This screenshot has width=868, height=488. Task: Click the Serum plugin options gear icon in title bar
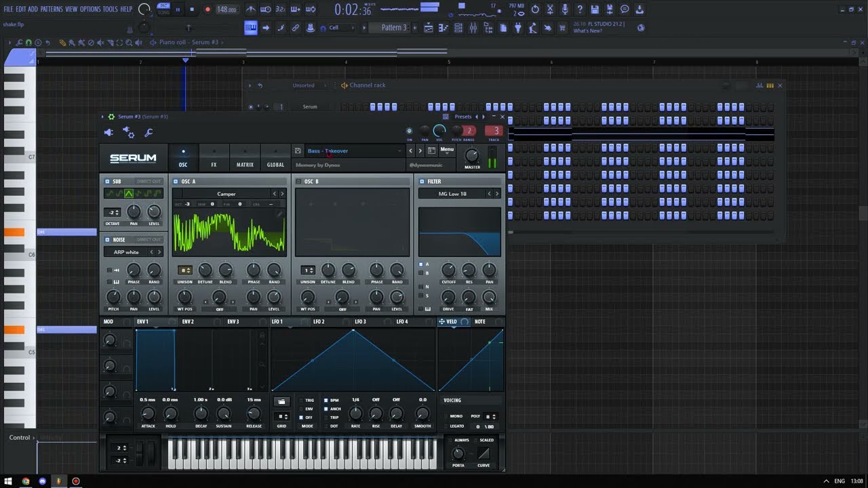[111, 117]
